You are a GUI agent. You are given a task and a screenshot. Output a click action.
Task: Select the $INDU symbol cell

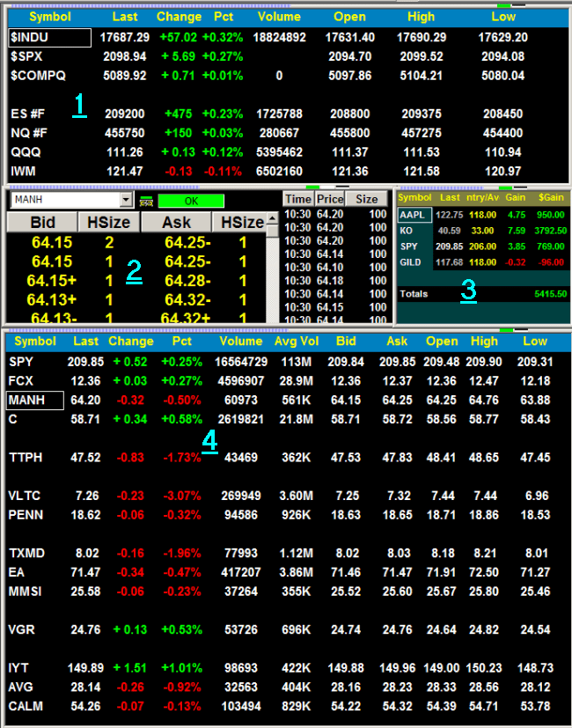tap(49, 37)
